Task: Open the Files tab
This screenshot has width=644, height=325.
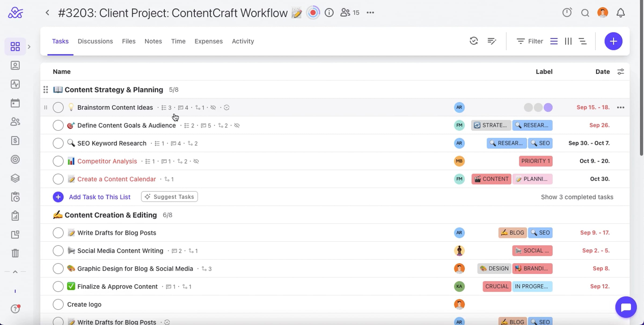Action: [x=129, y=41]
